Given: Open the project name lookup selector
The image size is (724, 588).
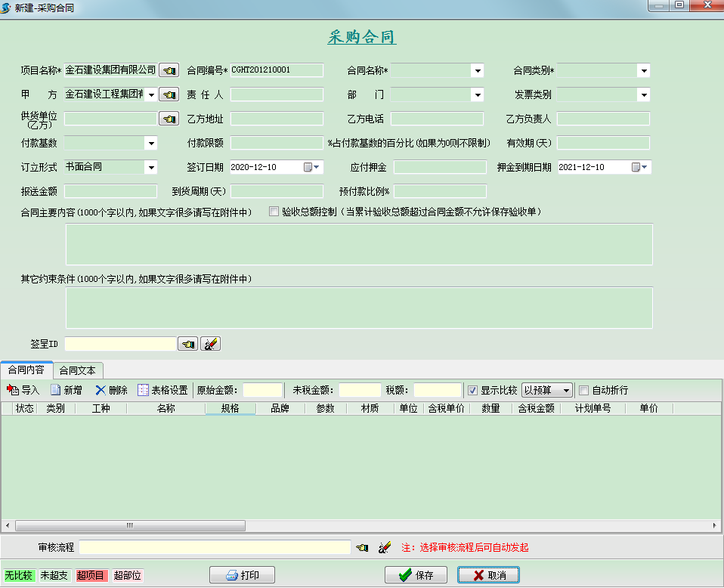Looking at the screenshot, I should pyautogui.click(x=169, y=70).
